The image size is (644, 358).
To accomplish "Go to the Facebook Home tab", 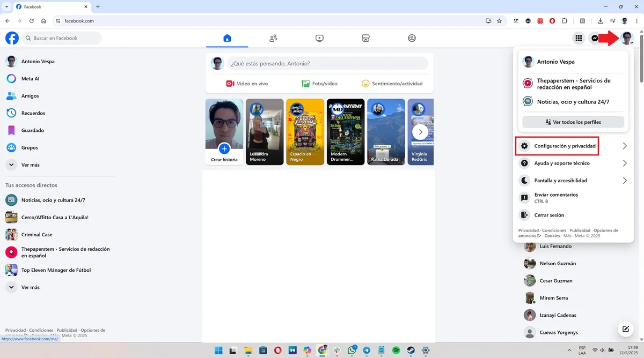I will (227, 38).
